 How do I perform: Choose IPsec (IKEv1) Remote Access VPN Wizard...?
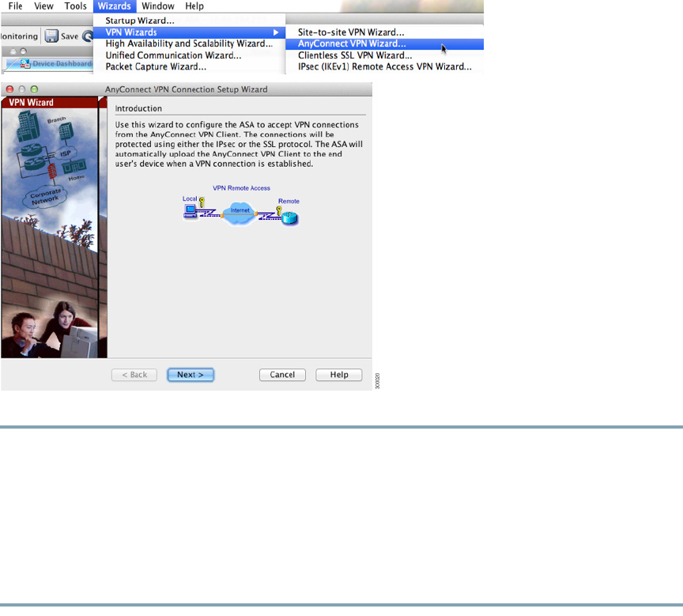(385, 66)
